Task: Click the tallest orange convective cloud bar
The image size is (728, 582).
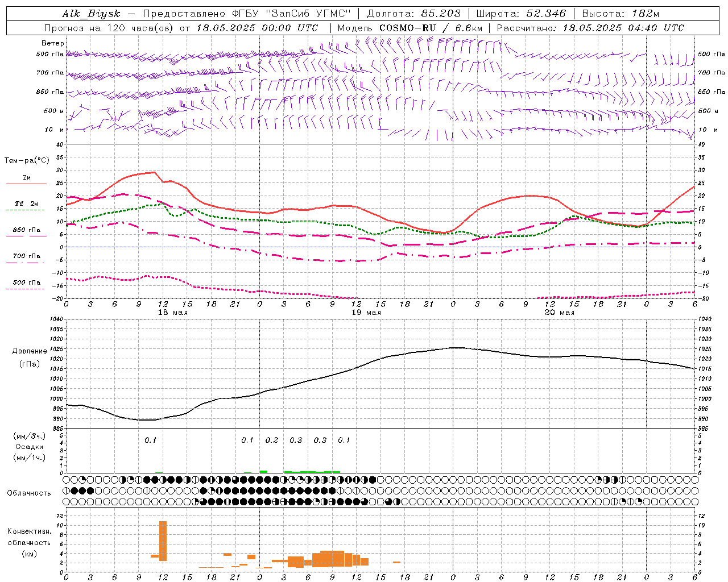Action: tap(163, 541)
